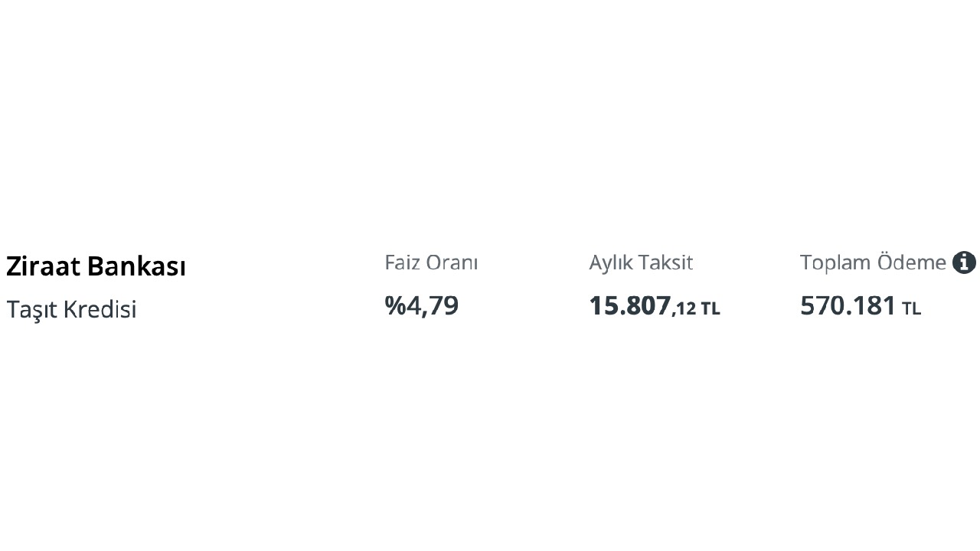Click the word Bankası in the heading
This screenshot has height=551, width=980.
[x=136, y=266]
